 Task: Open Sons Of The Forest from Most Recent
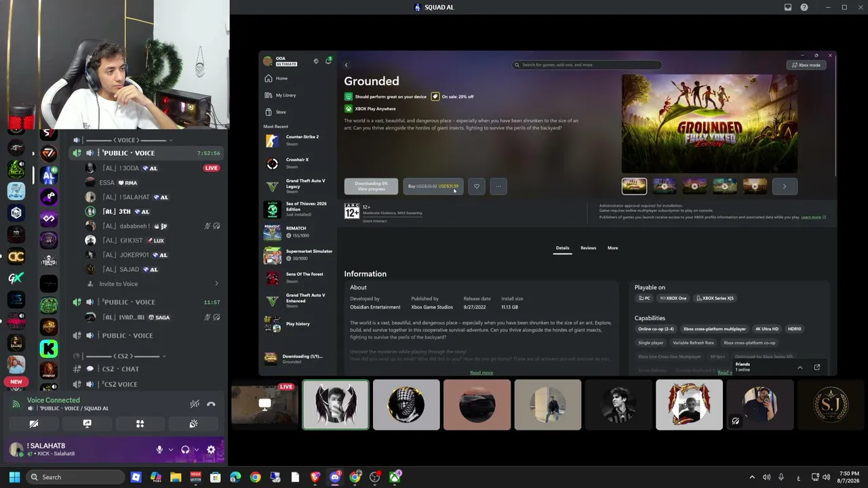[x=298, y=278]
